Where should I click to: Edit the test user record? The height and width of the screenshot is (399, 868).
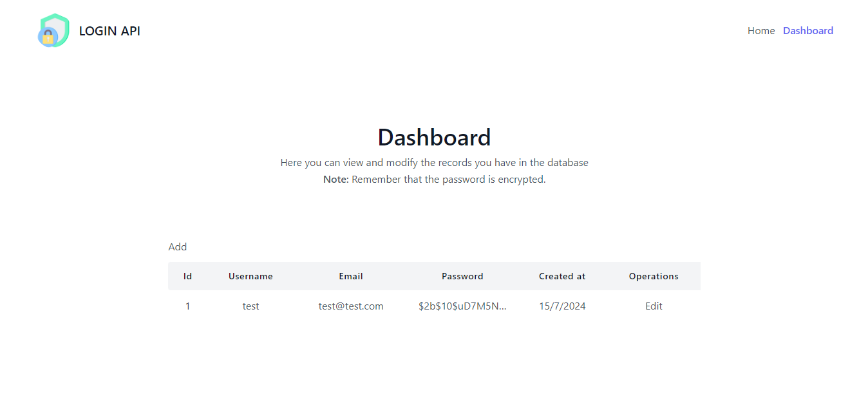tap(654, 306)
